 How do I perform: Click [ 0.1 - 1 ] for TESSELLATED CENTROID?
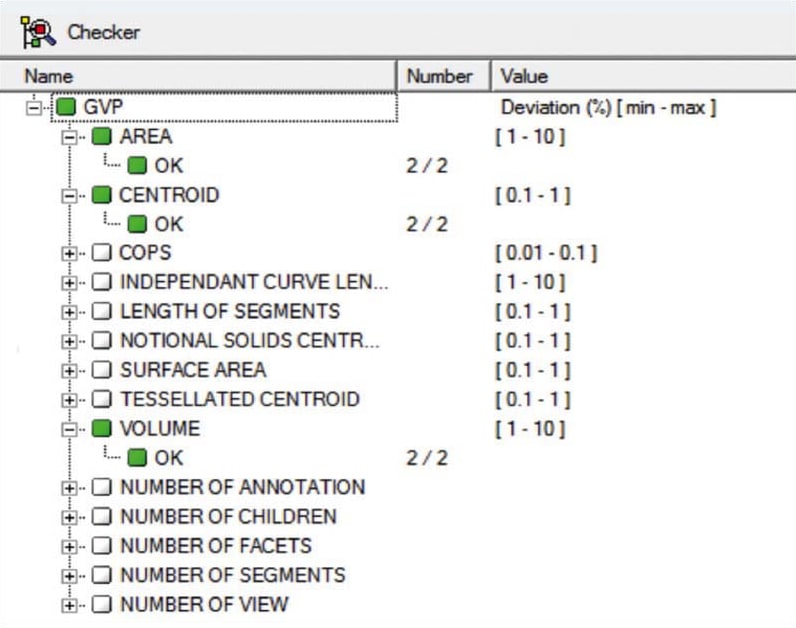[533, 400]
